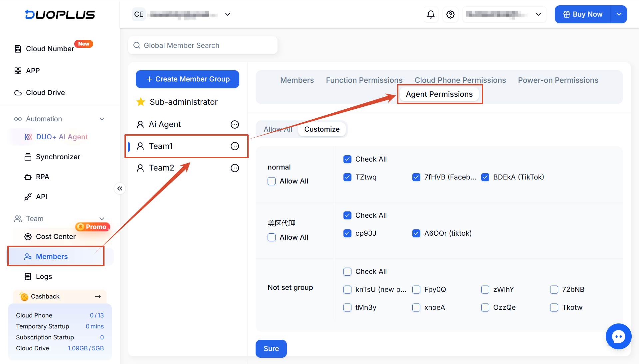Check the zWlhY checkbox
The image size is (639, 364).
pyautogui.click(x=485, y=290)
